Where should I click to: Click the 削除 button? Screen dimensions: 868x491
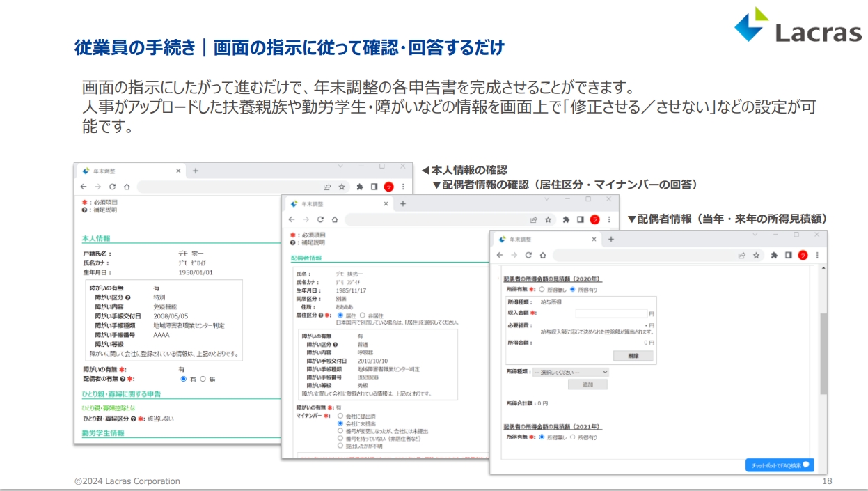pyautogui.click(x=633, y=355)
